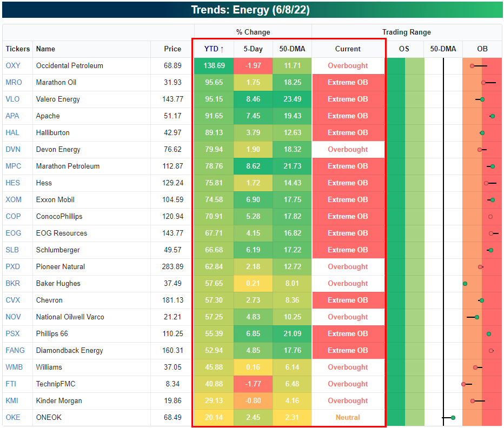Select Occidental Petroleum 5-Day value -1.97
This screenshot has width=504, height=428.
tap(253, 65)
